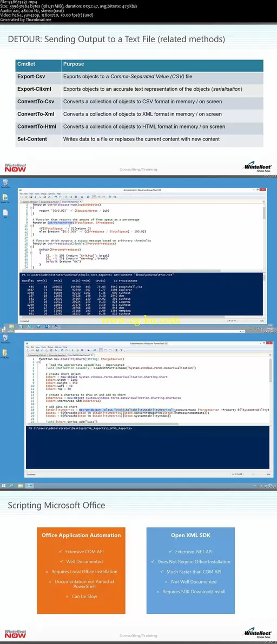This screenshot has height=644, width=277.
Task: Switch to 2_Example_Report.ps1 tab in New-StabilityChart ISE
Action: (58, 355)
